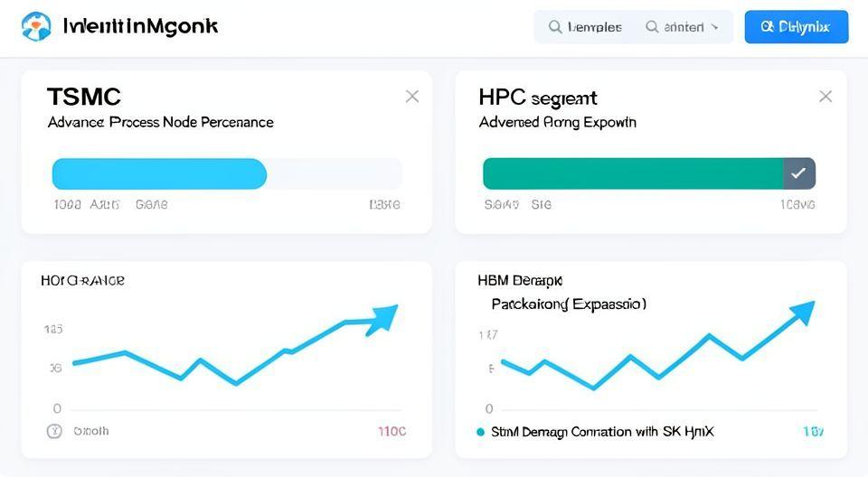Click into the first search field
This screenshot has width=868, height=477.
tap(594, 27)
